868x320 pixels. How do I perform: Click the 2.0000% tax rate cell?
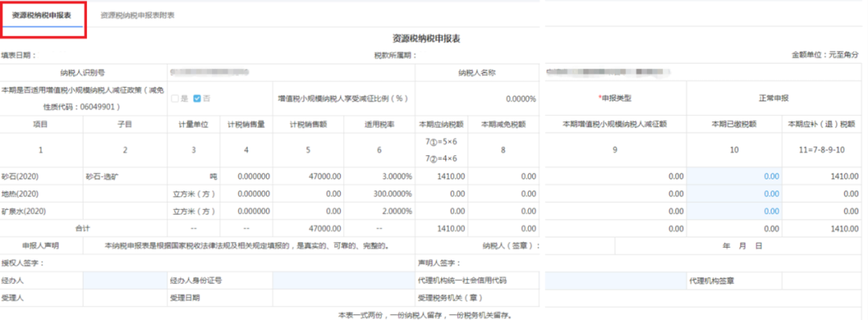coord(379,211)
